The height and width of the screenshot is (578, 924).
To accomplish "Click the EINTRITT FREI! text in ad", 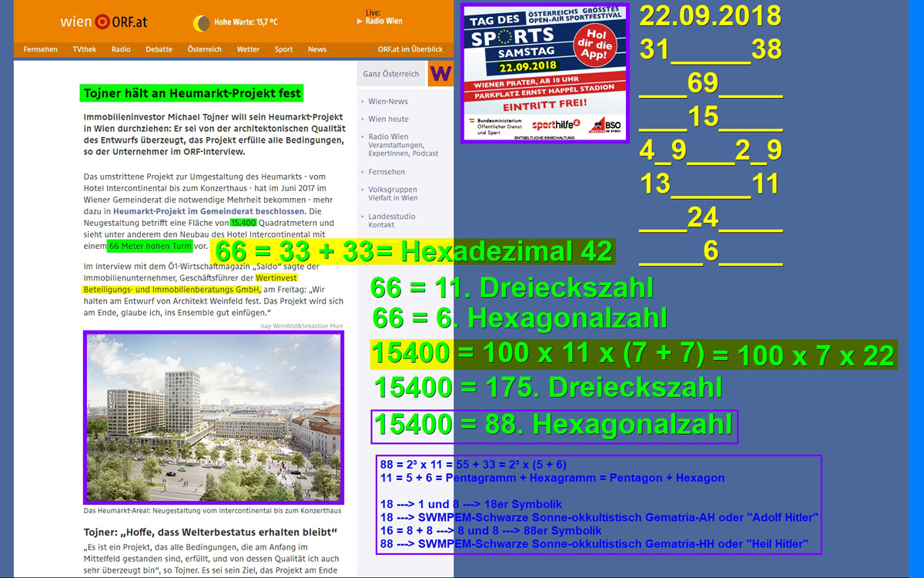I will (545, 106).
